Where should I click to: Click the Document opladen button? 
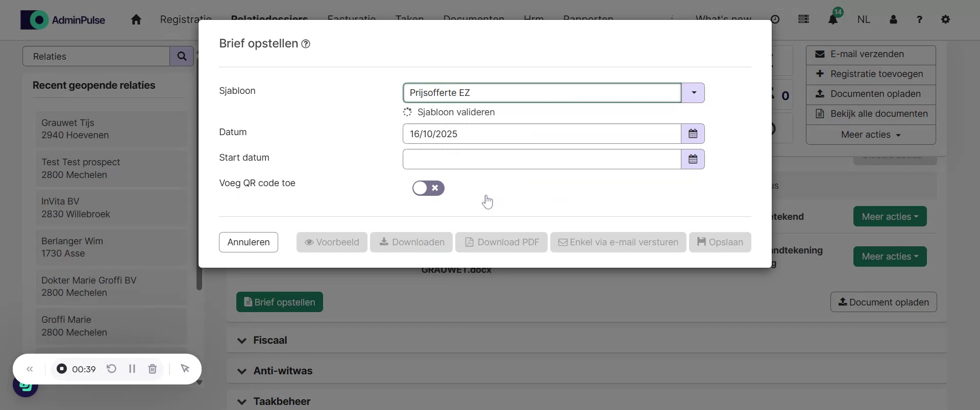point(884,302)
